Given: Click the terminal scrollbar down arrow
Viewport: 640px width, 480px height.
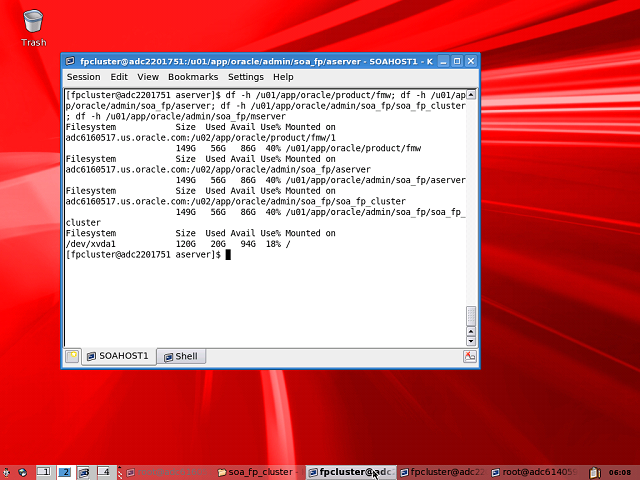Looking at the screenshot, I should click(x=471, y=340).
